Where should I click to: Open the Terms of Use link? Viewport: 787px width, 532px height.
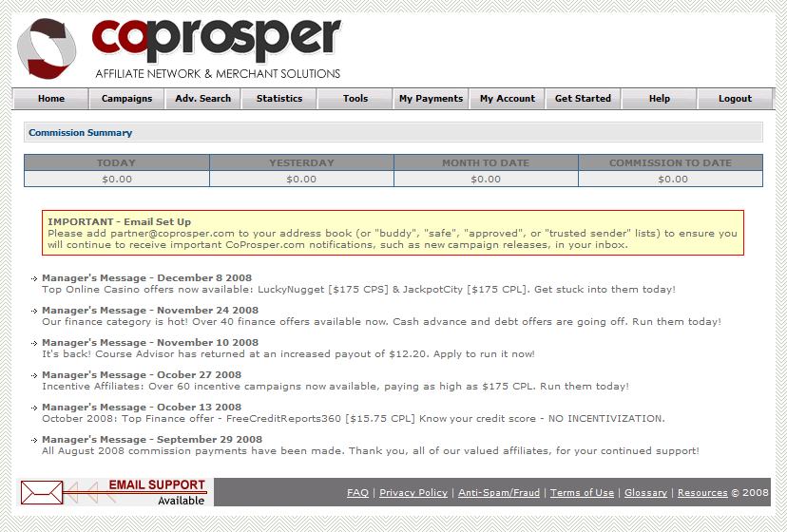583,493
